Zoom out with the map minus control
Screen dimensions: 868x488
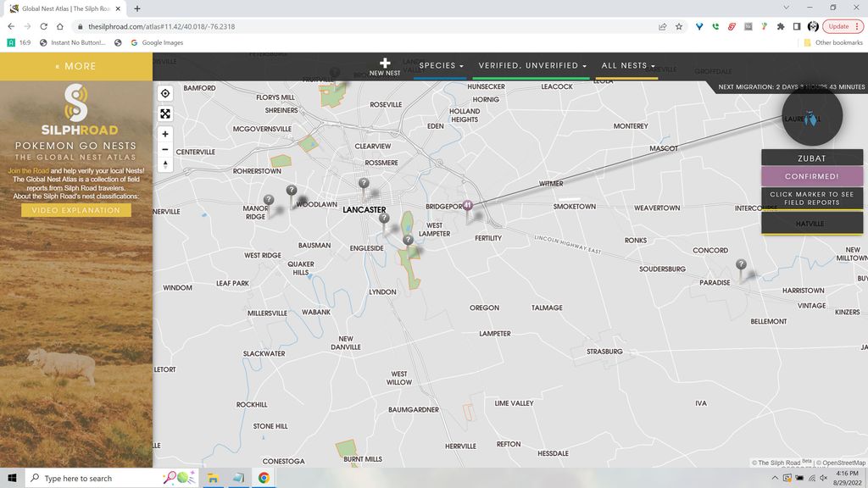click(x=165, y=150)
